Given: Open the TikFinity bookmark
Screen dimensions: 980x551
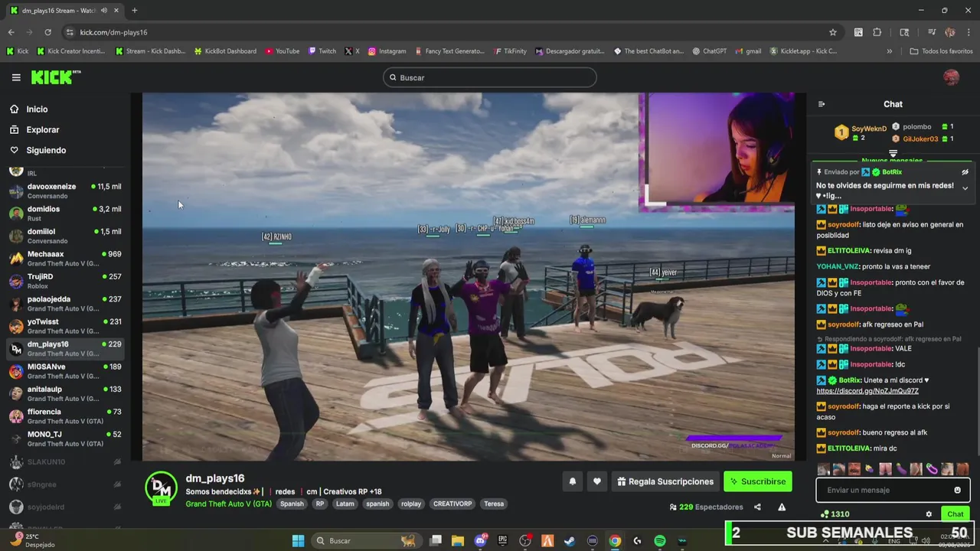Looking at the screenshot, I should 510,51.
